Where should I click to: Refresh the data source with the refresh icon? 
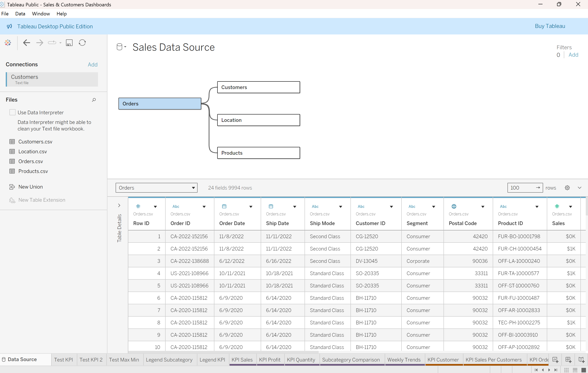pyautogui.click(x=82, y=43)
